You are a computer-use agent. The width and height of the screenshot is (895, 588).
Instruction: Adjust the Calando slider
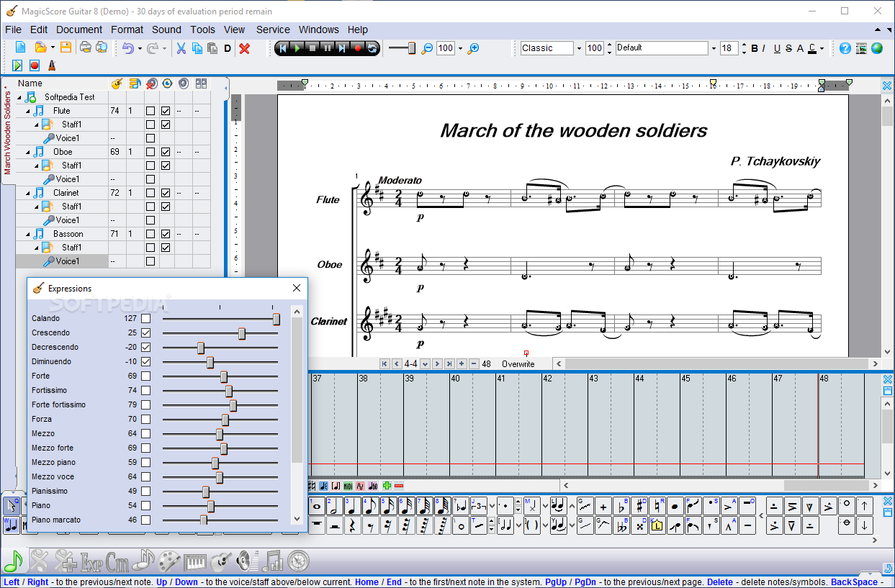pyautogui.click(x=276, y=319)
